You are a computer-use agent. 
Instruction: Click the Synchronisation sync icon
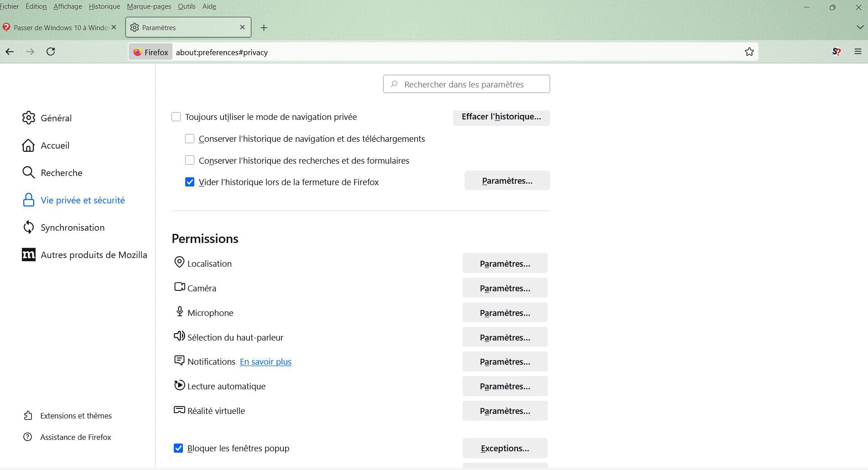28,227
